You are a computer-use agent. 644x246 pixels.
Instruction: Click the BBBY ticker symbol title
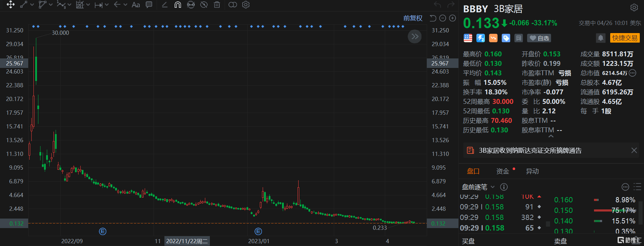(x=475, y=9)
